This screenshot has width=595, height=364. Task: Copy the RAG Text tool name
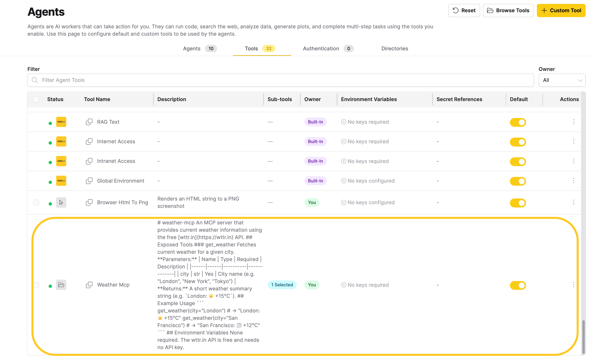89,122
